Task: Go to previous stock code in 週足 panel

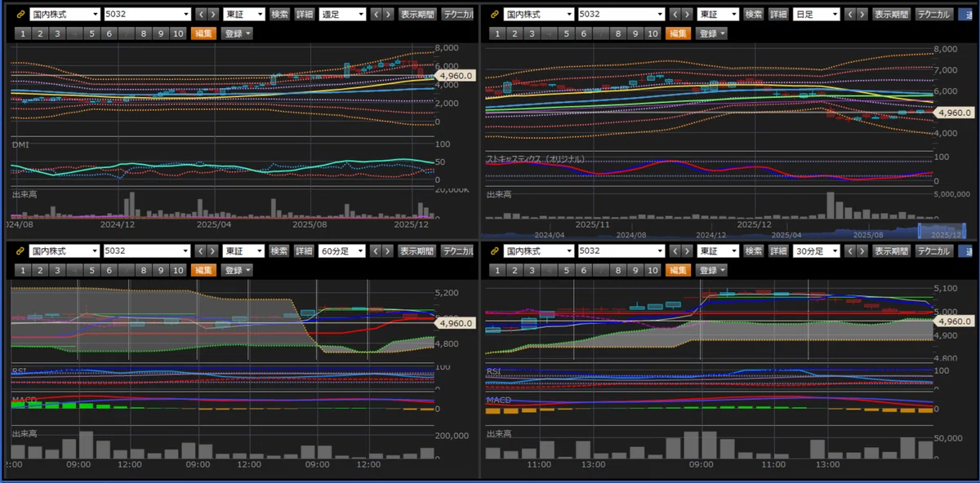Action: pos(201,15)
